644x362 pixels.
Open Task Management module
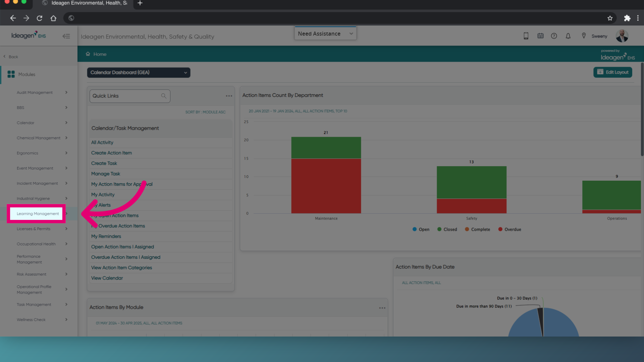click(34, 304)
